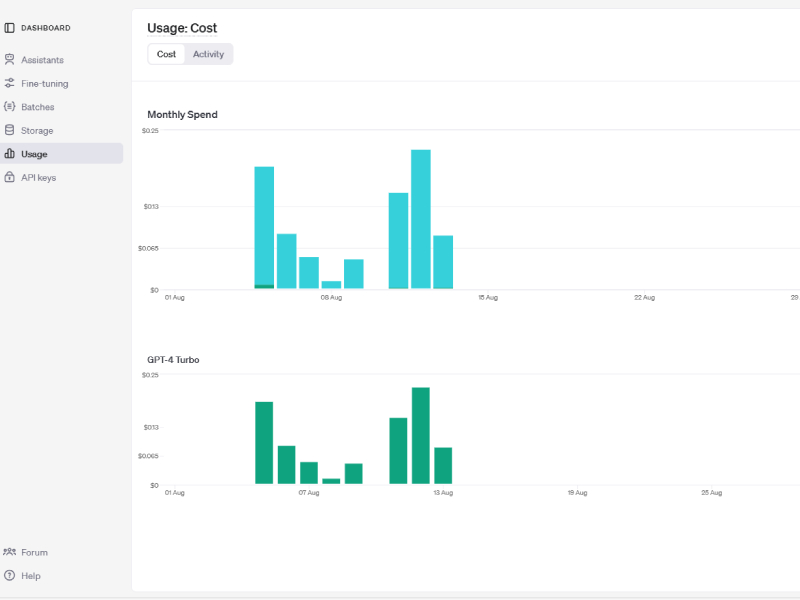The width and height of the screenshot is (800, 600).
Task: Click the tallest GPT-4 Turbo green bar
Action: coord(421,436)
